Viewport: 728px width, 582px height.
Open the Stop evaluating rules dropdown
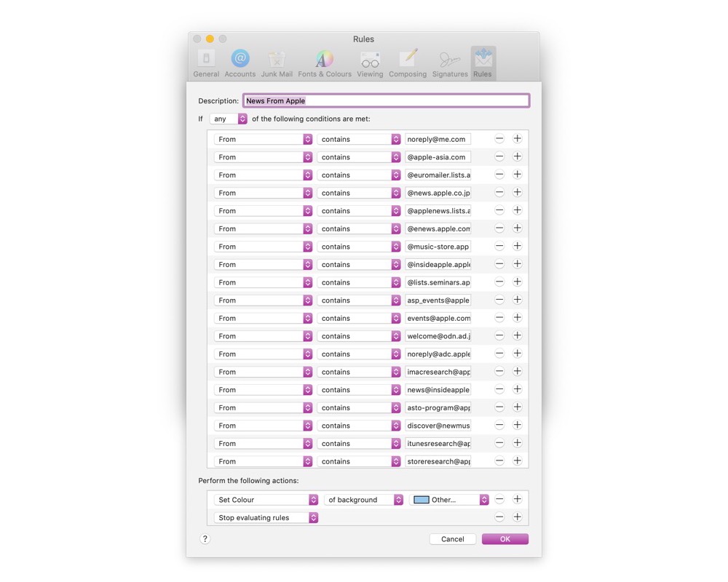tap(266, 518)
